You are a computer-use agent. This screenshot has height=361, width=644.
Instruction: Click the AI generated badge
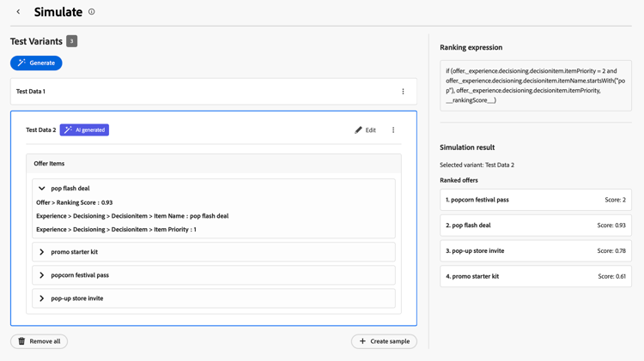click(84, 130)
